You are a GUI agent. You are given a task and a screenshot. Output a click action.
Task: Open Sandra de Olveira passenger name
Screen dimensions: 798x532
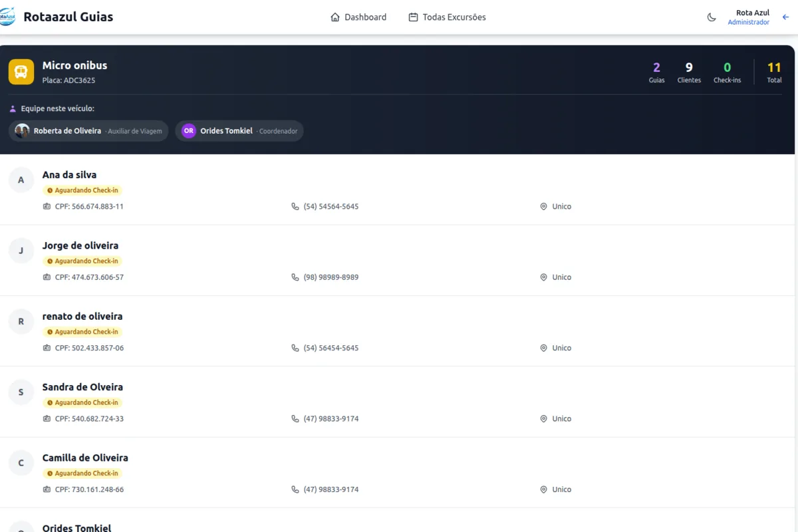coord(82,387)
